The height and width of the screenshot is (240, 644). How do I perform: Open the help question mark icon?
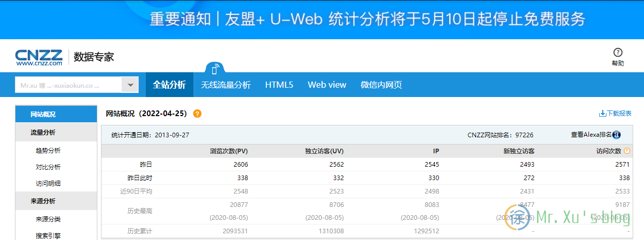point(618,52)
